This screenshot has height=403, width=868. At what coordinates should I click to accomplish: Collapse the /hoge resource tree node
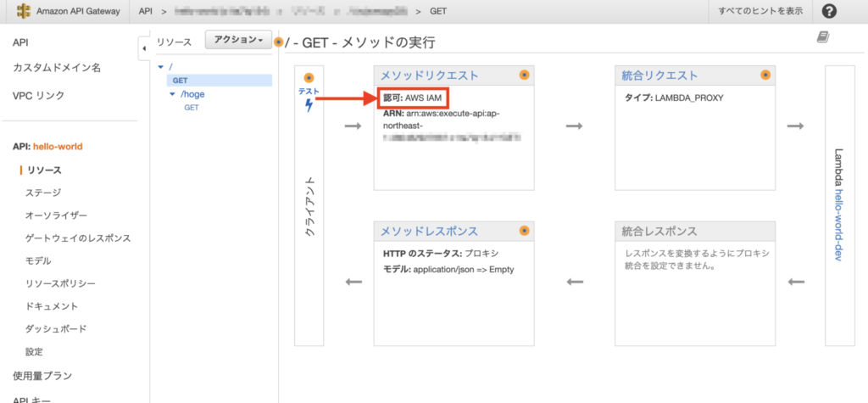[x=173, y=94]
